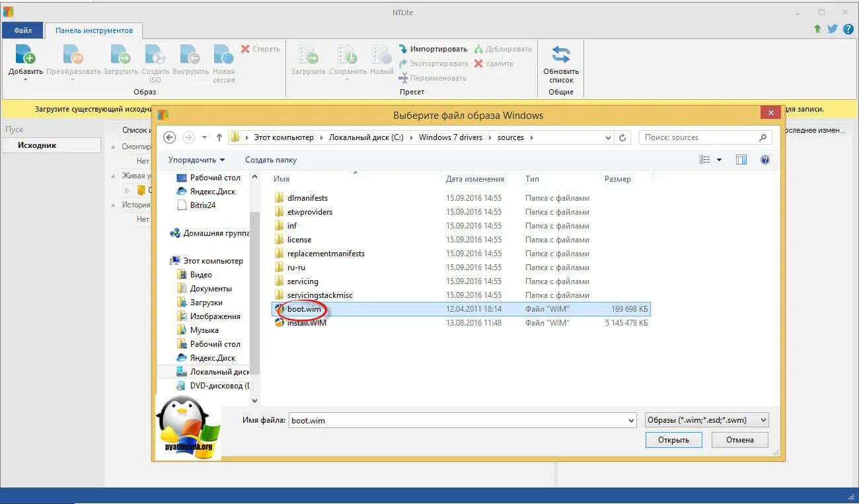This screenshot has height=504, width=859.
Task: Click Переименовать in the ribbon
Action: (432, 78)
